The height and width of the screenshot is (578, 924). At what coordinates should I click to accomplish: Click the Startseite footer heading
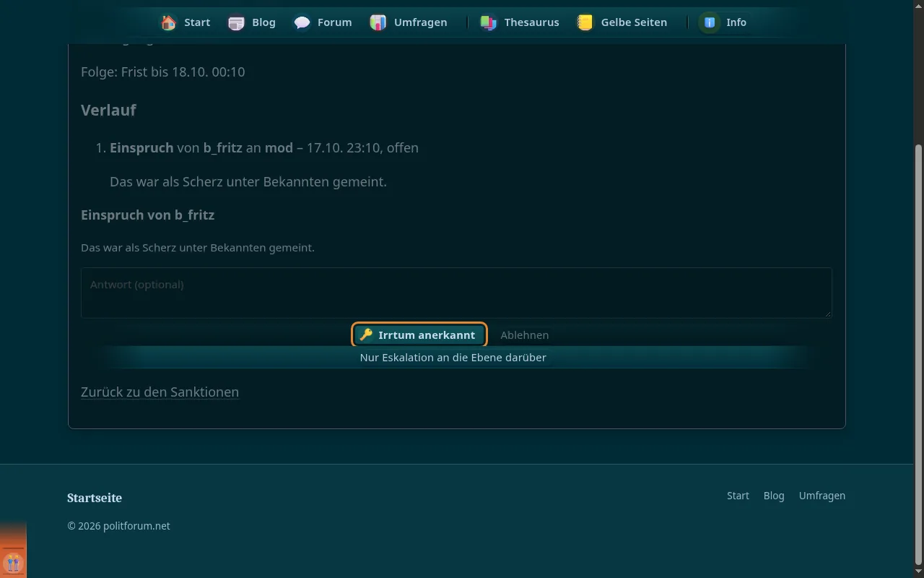[x=95, y=498]
